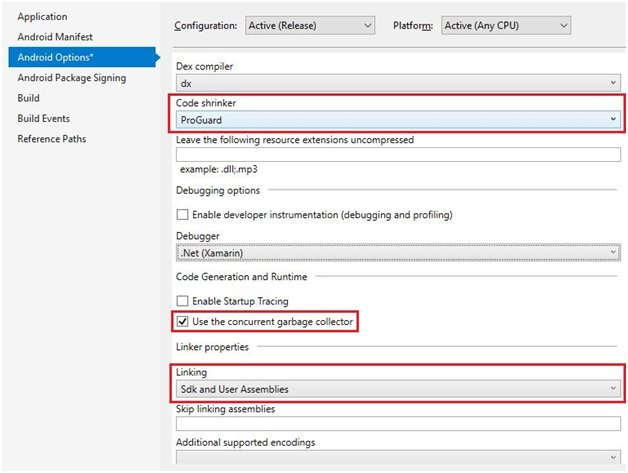The image size is (628, 473).
Task: Open the Application properties tab
Action: click(42, 17)
